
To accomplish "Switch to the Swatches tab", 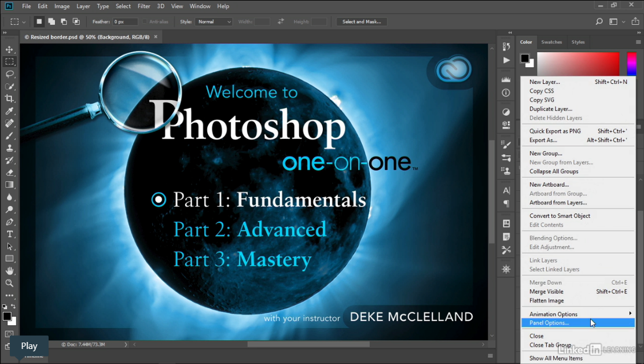I will coord(551,42).
